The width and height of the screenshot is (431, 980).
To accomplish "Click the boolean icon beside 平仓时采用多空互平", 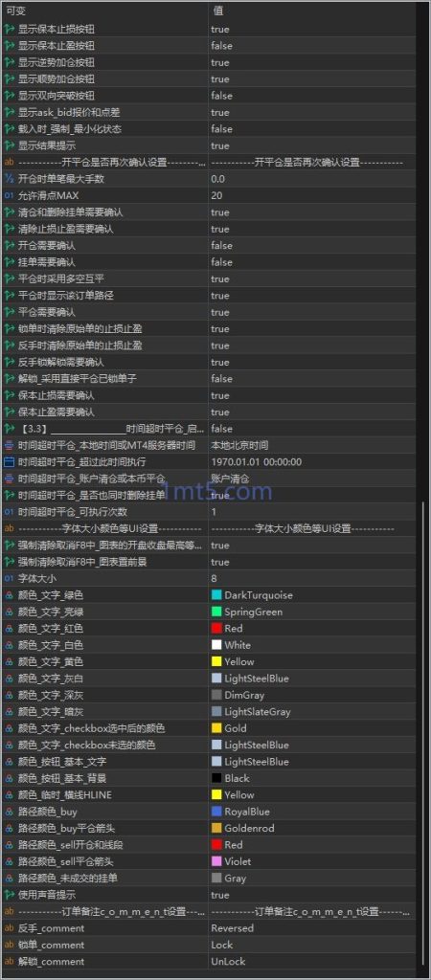I will (x=9, y=278).
